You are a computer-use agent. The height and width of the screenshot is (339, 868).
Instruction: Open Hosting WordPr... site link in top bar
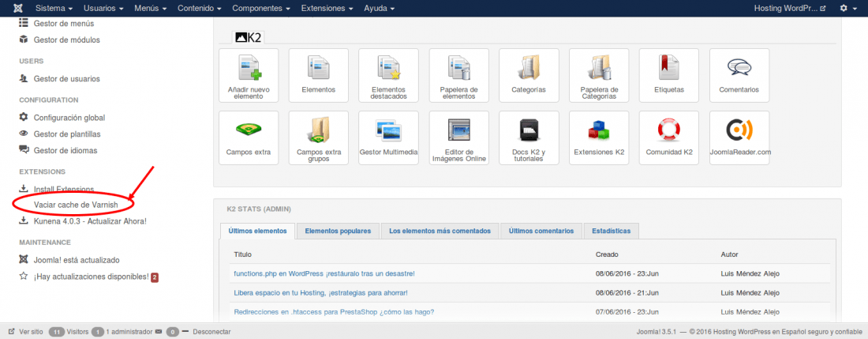(x=790, y=9)
